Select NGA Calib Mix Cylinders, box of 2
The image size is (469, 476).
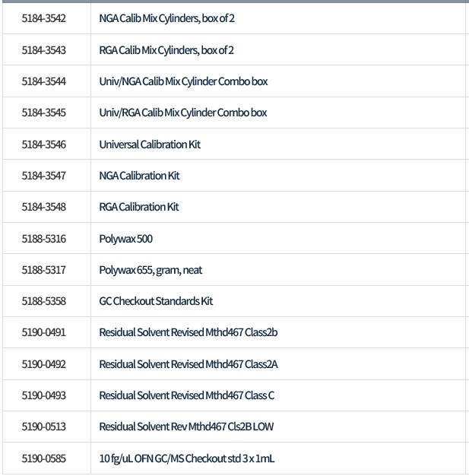click(166, 18)
